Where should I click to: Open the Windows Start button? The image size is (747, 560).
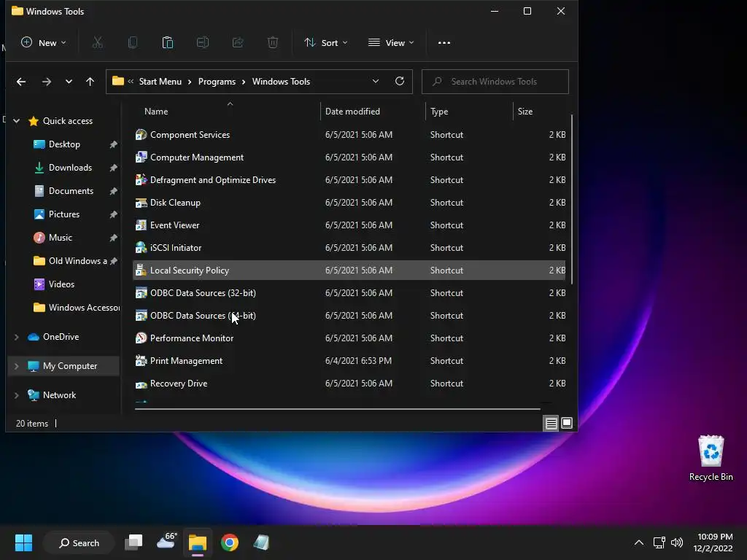tap(23, 542)
